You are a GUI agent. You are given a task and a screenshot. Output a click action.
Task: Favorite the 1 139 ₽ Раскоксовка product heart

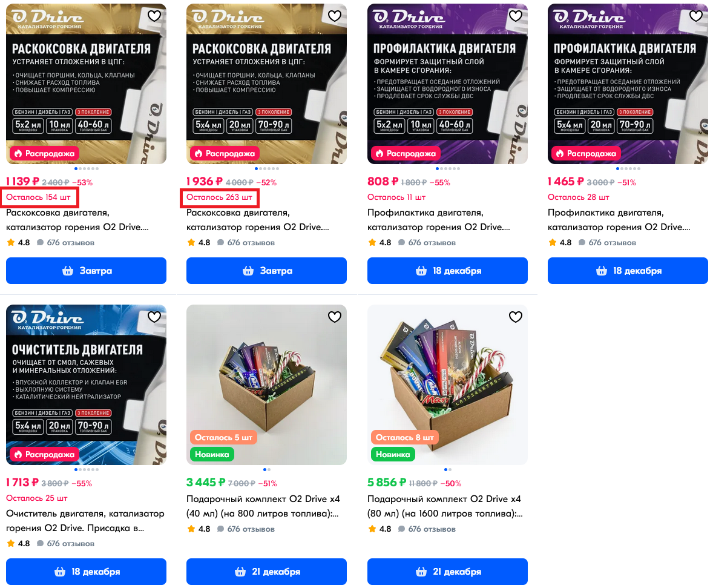[154, 16]
